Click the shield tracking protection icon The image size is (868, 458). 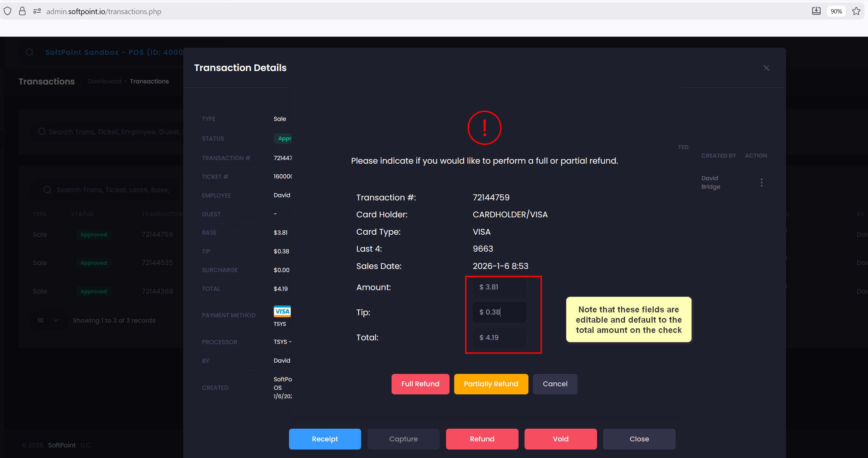[7, 11]
